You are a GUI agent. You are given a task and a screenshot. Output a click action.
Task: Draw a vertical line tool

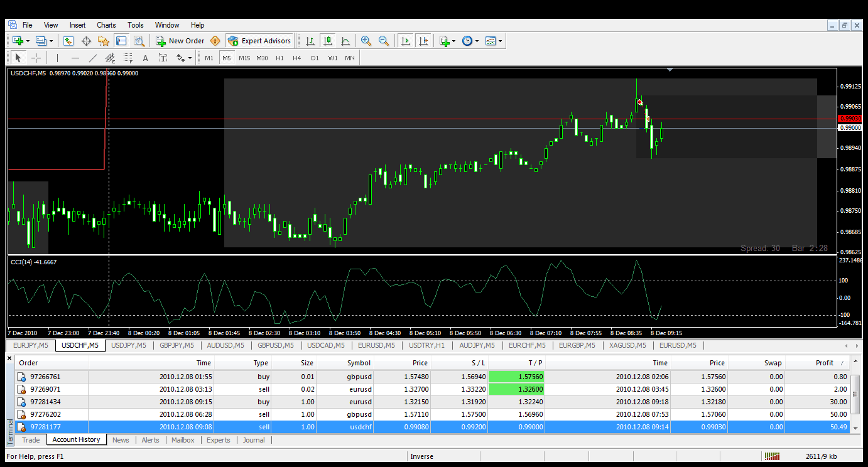tap(57, 58)
